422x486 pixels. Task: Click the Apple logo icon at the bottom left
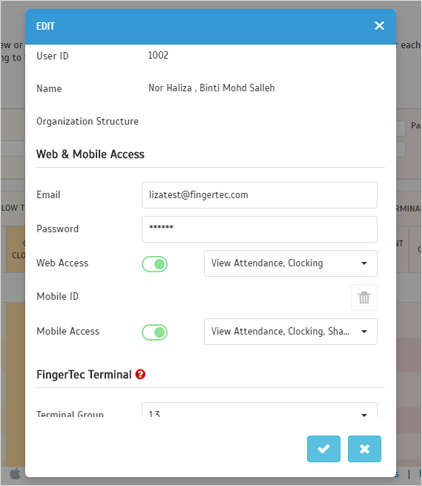[x=15, y=474]
